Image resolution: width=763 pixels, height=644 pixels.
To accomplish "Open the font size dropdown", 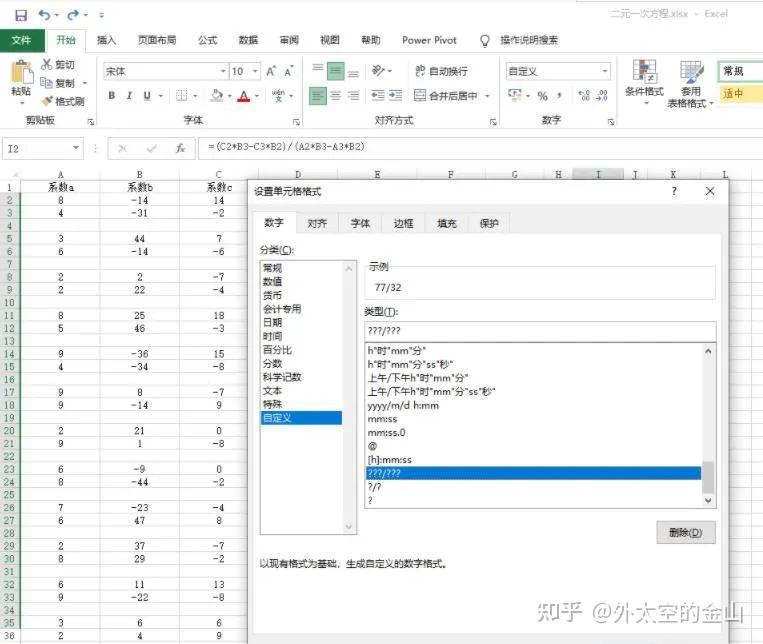I will pyautogui.click(x=255, y=72).
